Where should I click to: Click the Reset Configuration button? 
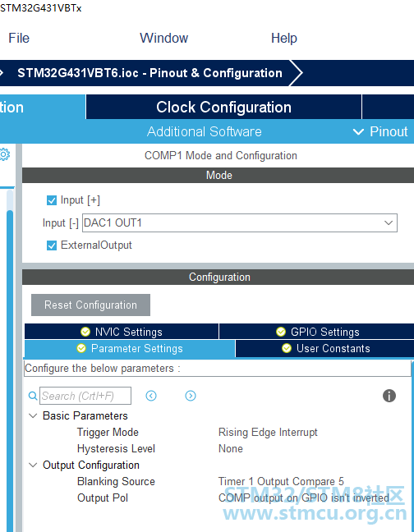coord(90,305)
